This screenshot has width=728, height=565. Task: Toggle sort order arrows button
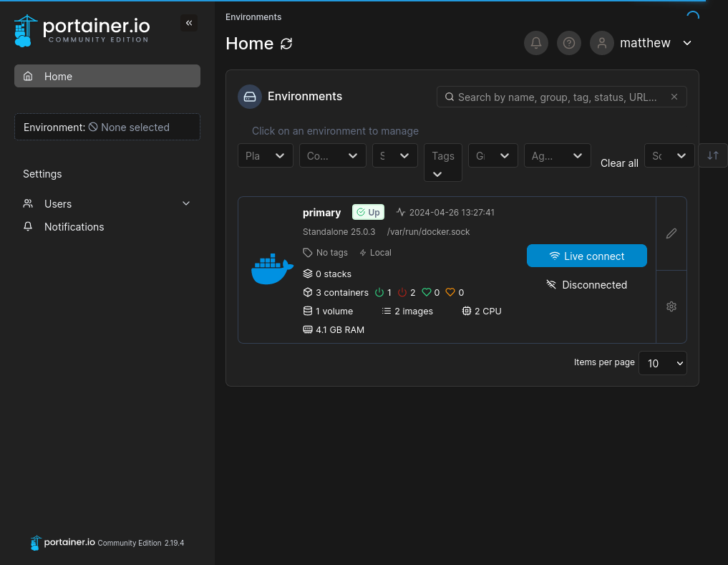(x=712, y=155)
